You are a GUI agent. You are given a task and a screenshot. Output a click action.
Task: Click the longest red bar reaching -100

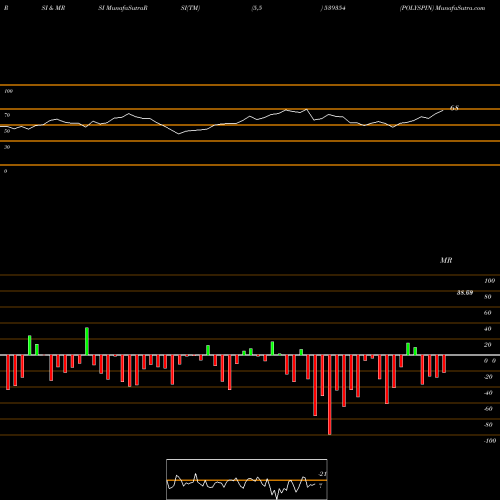(330, 395)
